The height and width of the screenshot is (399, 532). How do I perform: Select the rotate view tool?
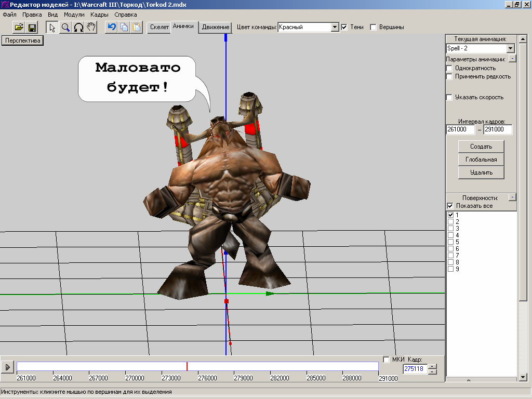(78, 28)
